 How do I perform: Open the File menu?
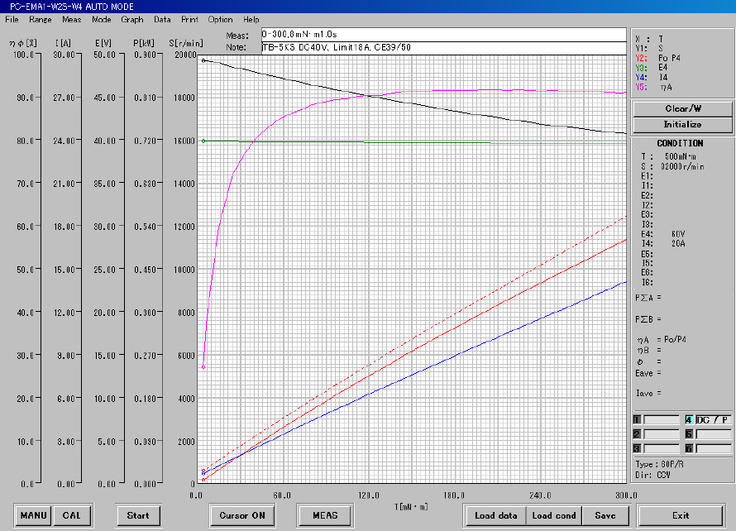(12, 19)
